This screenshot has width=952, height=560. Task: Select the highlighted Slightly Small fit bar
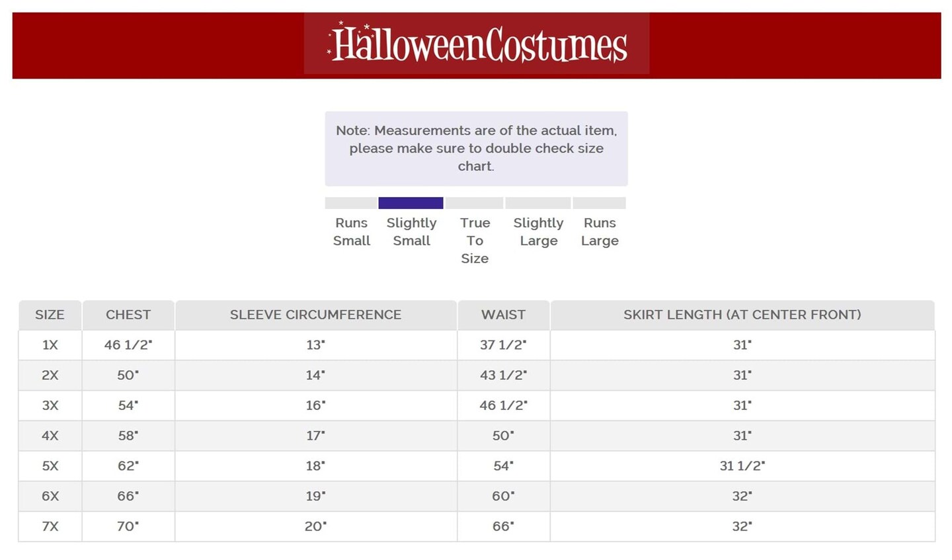(411, 203)
